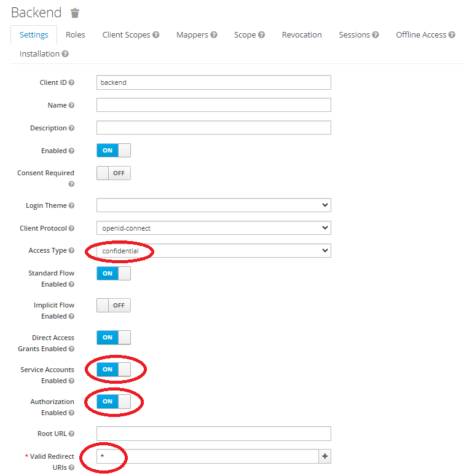Open help tooltip for Client Scopes tab
464x476 pixels.
156,35
